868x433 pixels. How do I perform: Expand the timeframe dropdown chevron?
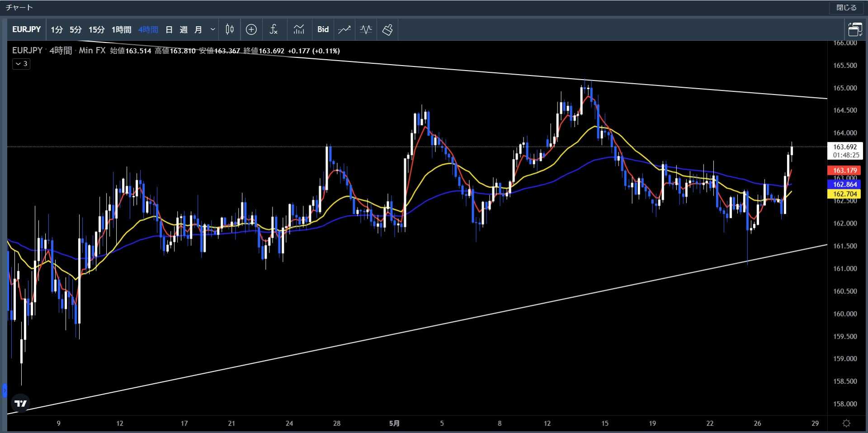point(212,30)
